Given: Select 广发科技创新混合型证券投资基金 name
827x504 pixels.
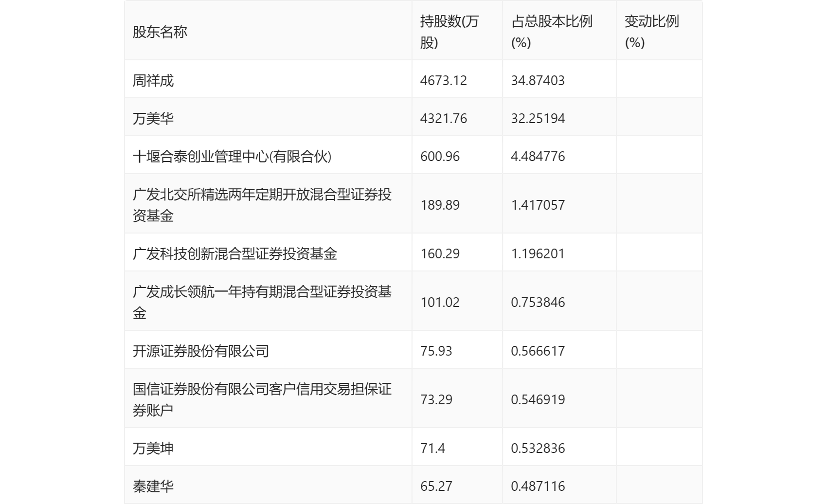Looking at the screenshot, I should [235, 253].
